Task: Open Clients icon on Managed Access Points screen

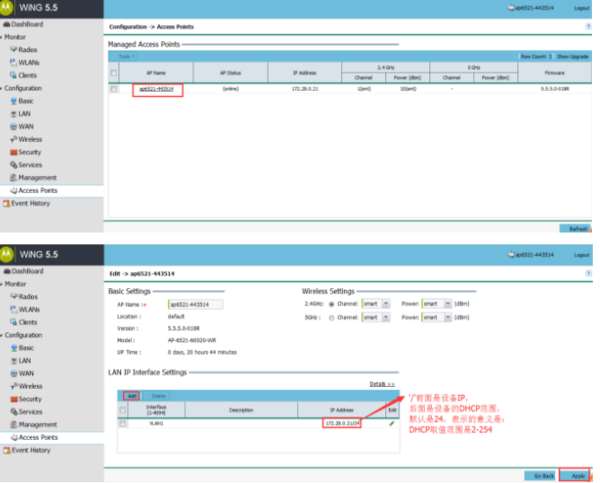Action: point(14,75)
